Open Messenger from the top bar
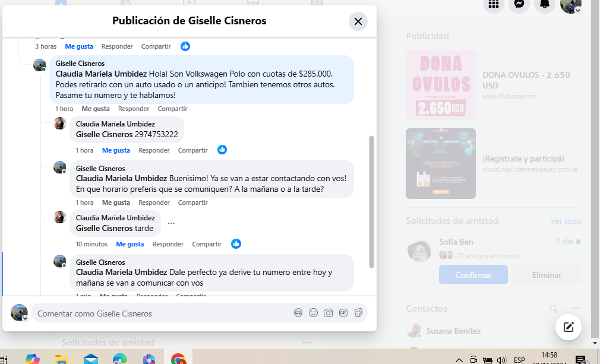Viewport: 600px width, 364px height. click(519, 4)
